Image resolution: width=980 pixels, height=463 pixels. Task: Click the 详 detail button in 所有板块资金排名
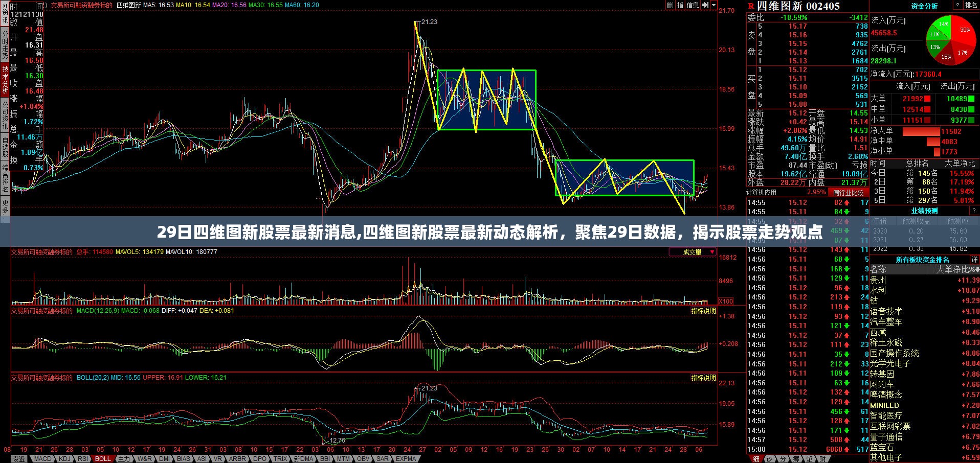click(x=974, y=260)
